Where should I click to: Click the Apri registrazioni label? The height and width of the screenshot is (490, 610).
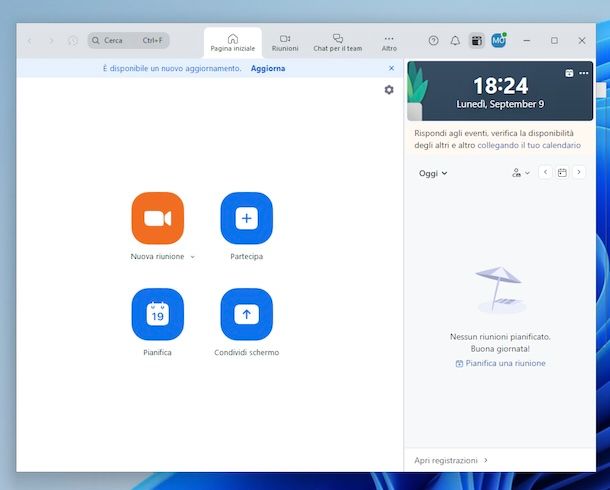tap(446, 460)
